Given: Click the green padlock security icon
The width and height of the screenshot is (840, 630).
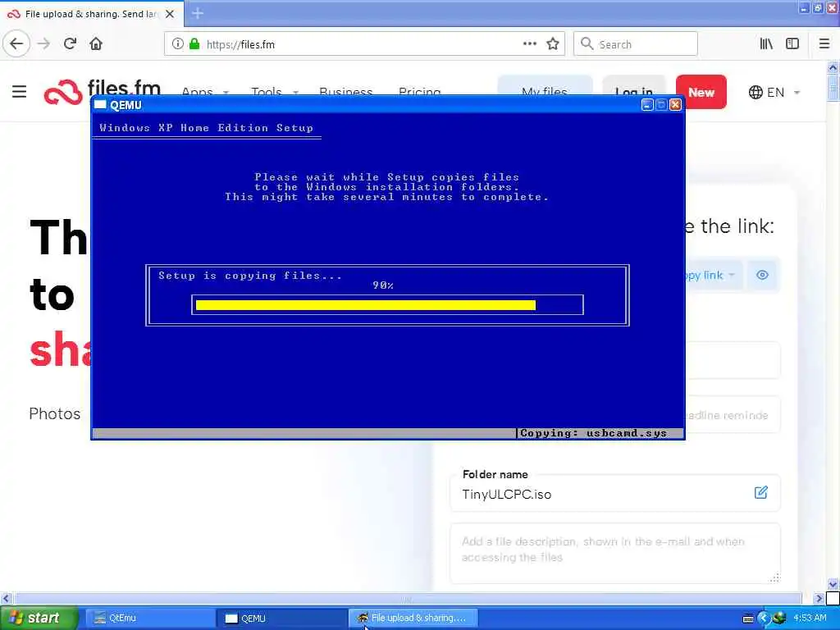Looking at the screenshot, I should click(194, 44).
